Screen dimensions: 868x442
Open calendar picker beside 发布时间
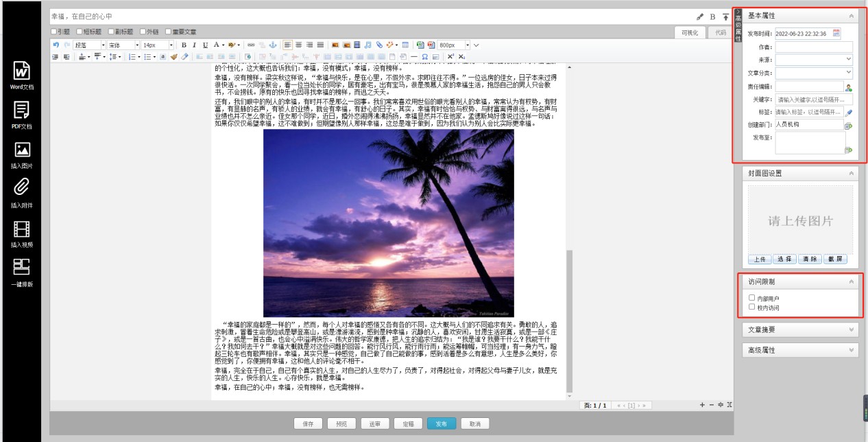(836, 33)
